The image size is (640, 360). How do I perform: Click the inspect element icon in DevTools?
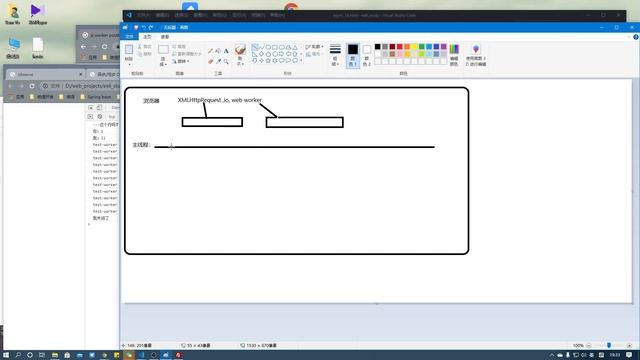coord(91,107)
